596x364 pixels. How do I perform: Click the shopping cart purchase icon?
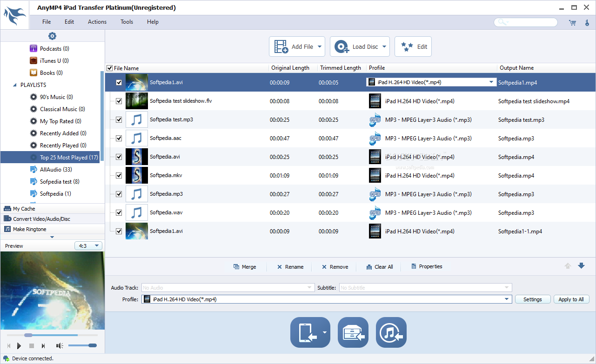(572, 22)
